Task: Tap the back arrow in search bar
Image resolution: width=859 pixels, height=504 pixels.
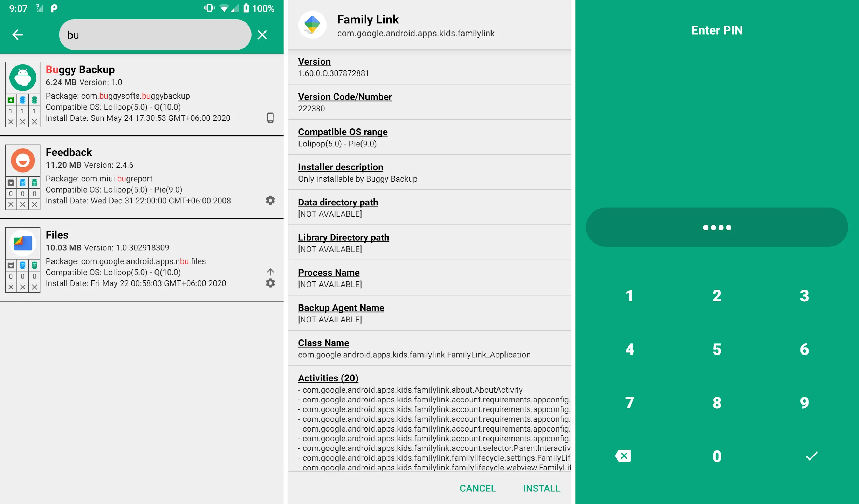Action: tap(18, 35)
